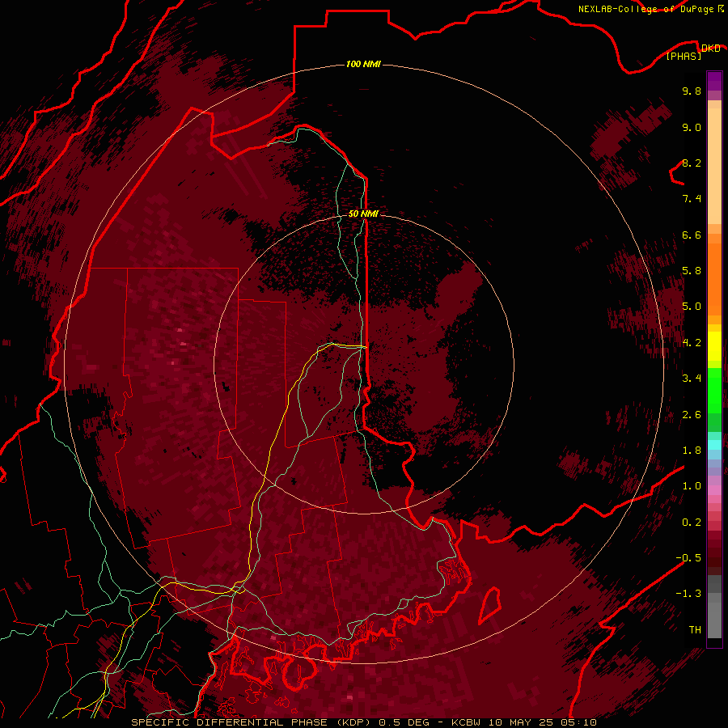This screenshot has width=728, height=728.
Task: Click the -0.5 value on the color scale
Action: (688, 558)
